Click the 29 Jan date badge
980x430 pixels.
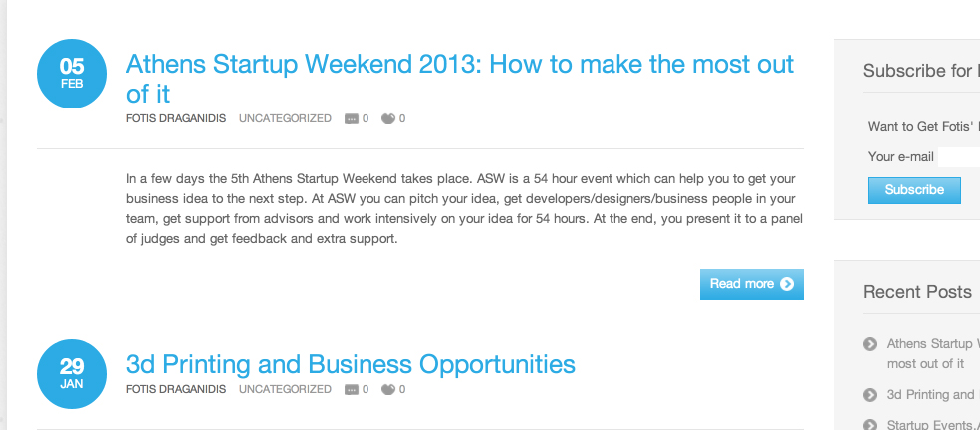pos(72,373)
